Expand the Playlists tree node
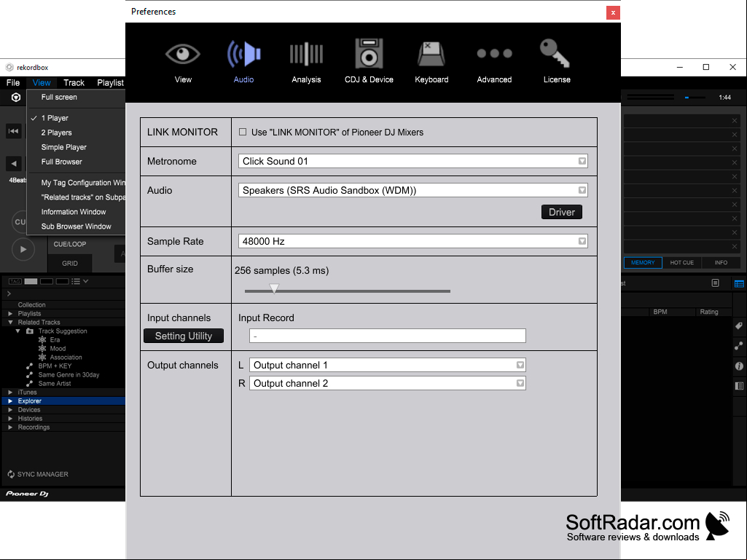Image resolution: width=747 pixels, height=560 pixels. click(x=10, y=314)
